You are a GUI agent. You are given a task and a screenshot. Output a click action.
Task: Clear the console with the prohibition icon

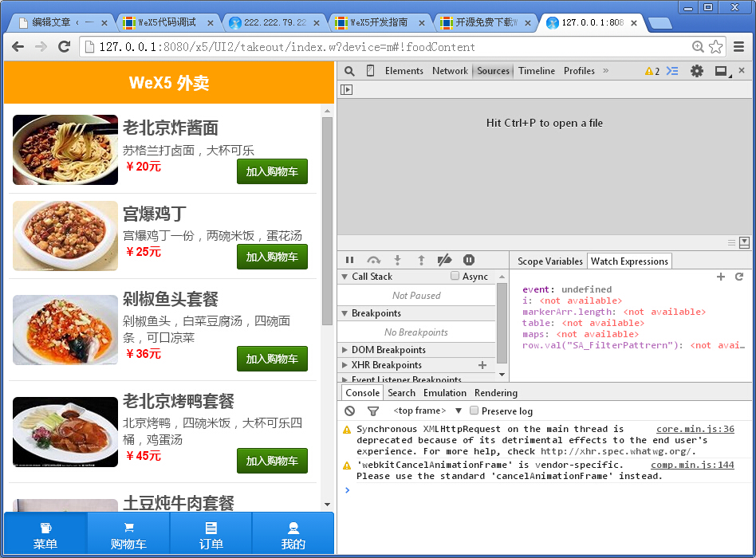point(349,411)
